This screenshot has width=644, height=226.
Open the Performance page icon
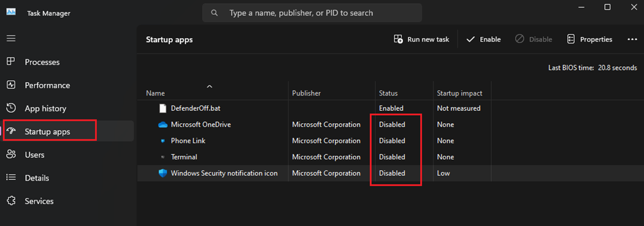[11, 85]
